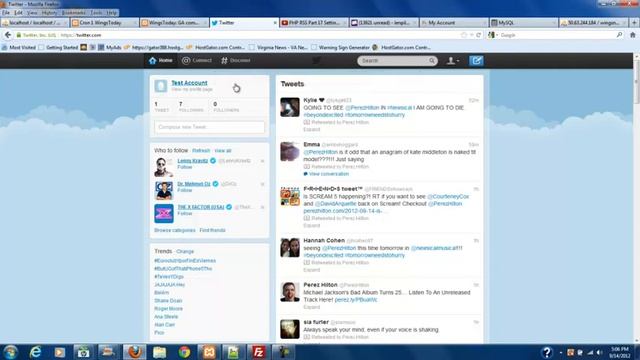Click View all in Who to follow
Screen dimensions: 640x360
(223, 151)
